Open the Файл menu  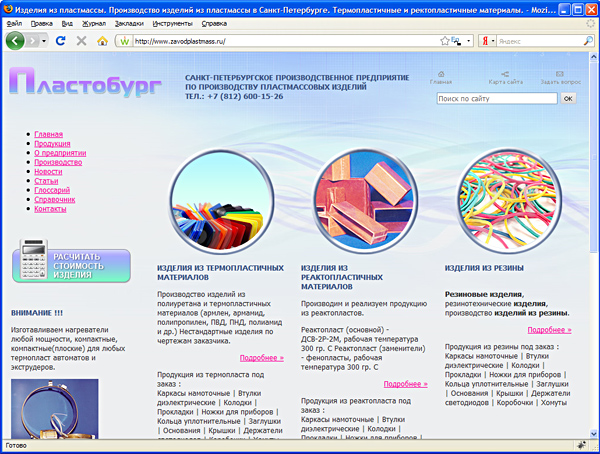14,23
